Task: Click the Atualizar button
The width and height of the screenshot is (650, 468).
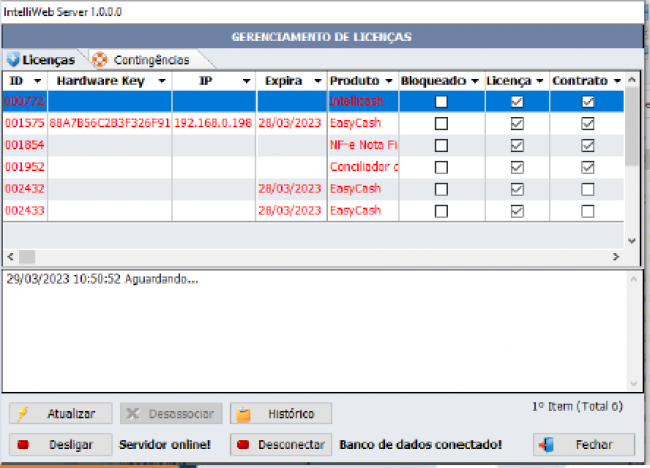Action: click(x=61, y=414)
